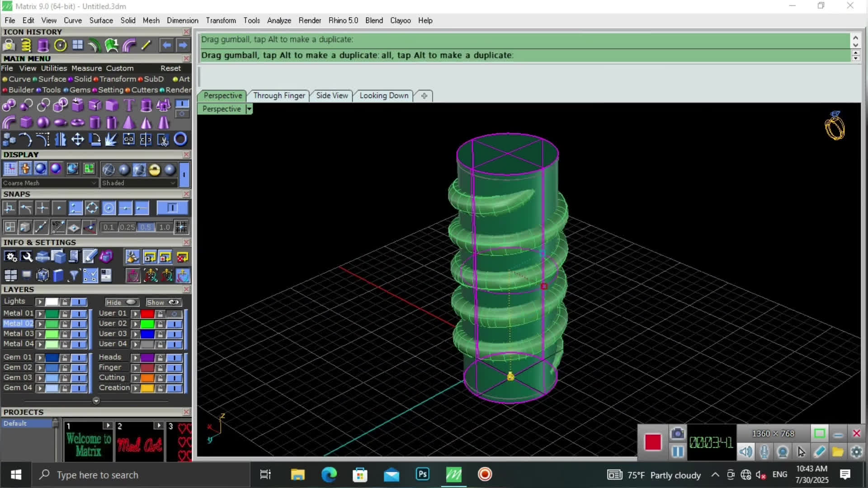Screen dimensions: 868x488
Task: Open the Clayoo menu
Action: [x=400, y=20]
